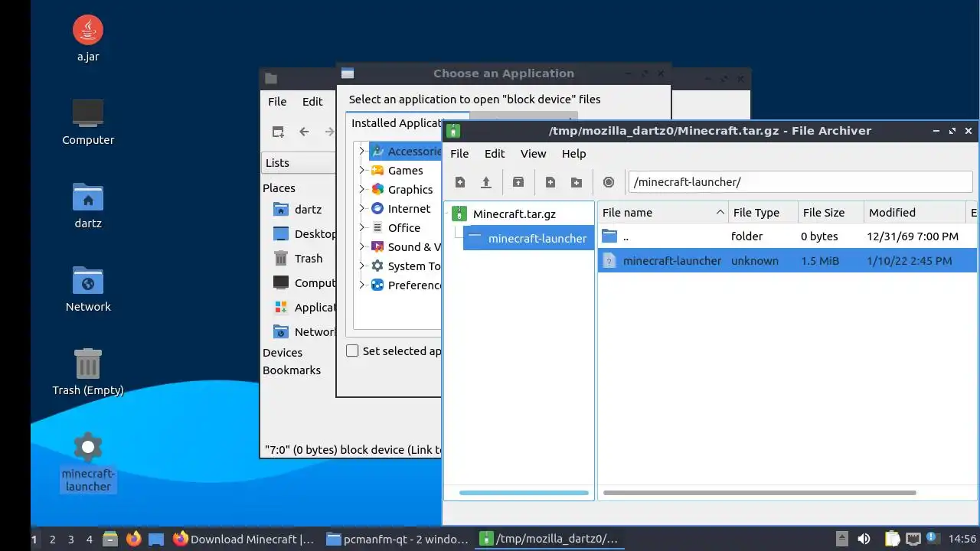Click the archive icon beside Minecraft.tar.gz in tree
This screenshot has height=551, width=980.
(459, 214)
